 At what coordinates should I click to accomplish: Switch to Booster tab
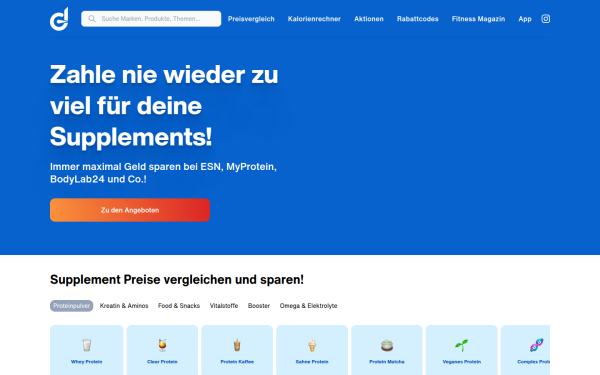(x=259, y=306)
